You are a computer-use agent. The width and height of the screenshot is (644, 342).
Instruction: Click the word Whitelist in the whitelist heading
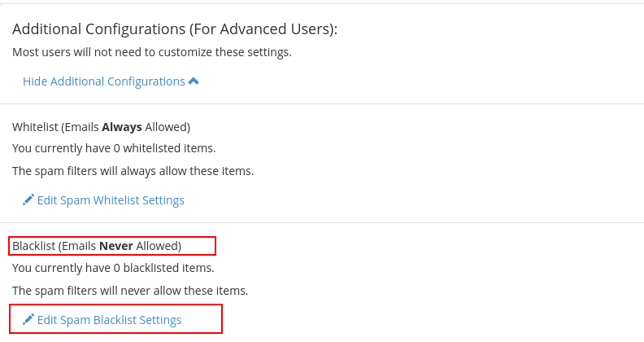[35, 127]
